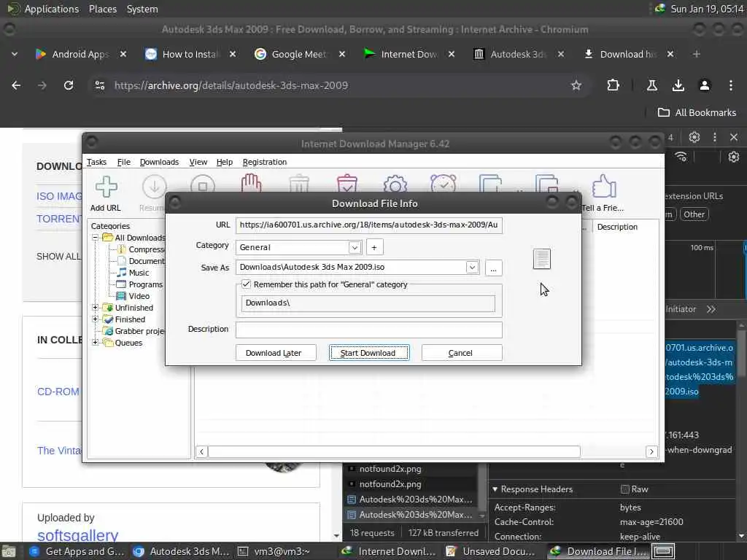Open Chromium three-dot main menu
747x560 pixels.
730,85
